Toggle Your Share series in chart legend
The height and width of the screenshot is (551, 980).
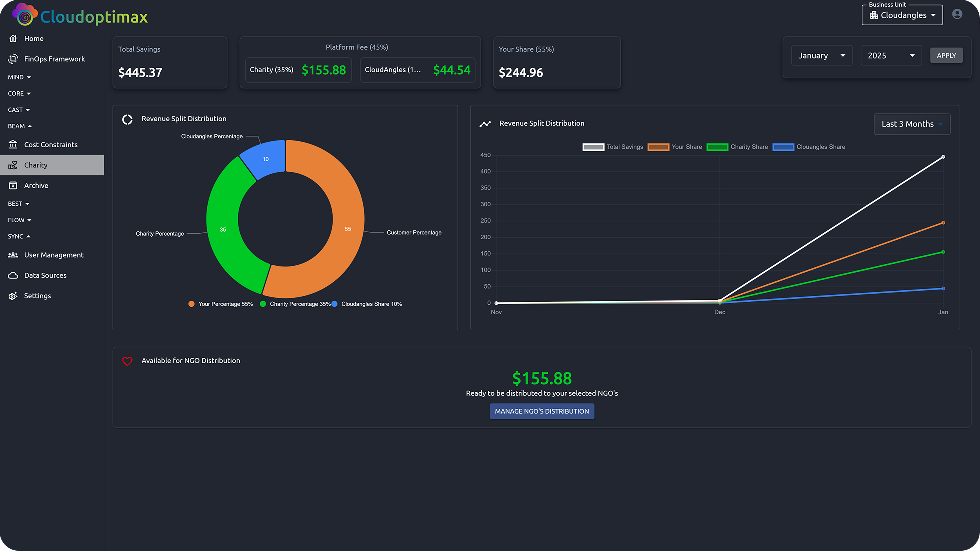(x=675, y=147)
